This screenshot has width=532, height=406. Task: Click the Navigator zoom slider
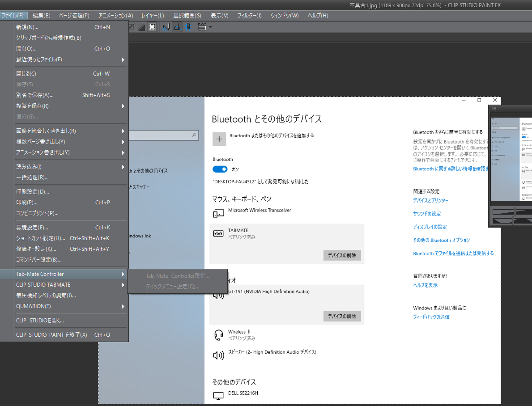point(515,213)
